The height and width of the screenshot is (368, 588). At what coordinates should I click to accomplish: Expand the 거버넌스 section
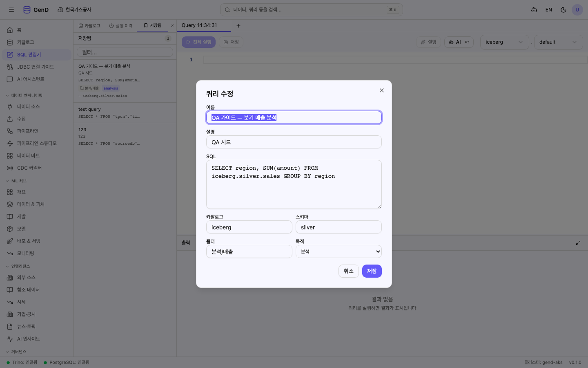point(16,352)
